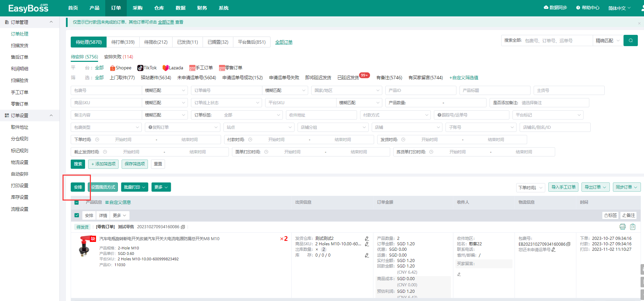Open the 批量打印 dropdown
This screenshot has width=644, height=301.
click(x=135, y=187)
